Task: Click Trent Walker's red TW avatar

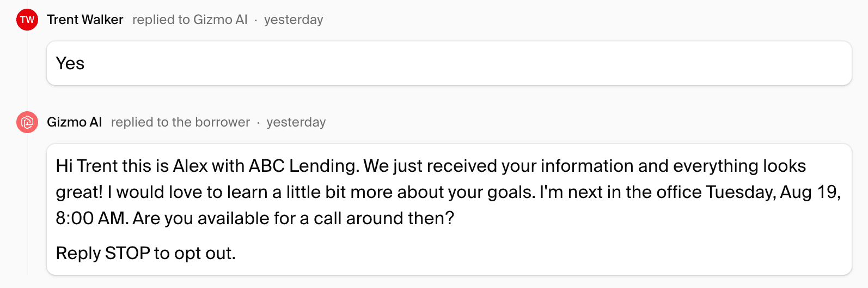Action: [x=27, y=20]
